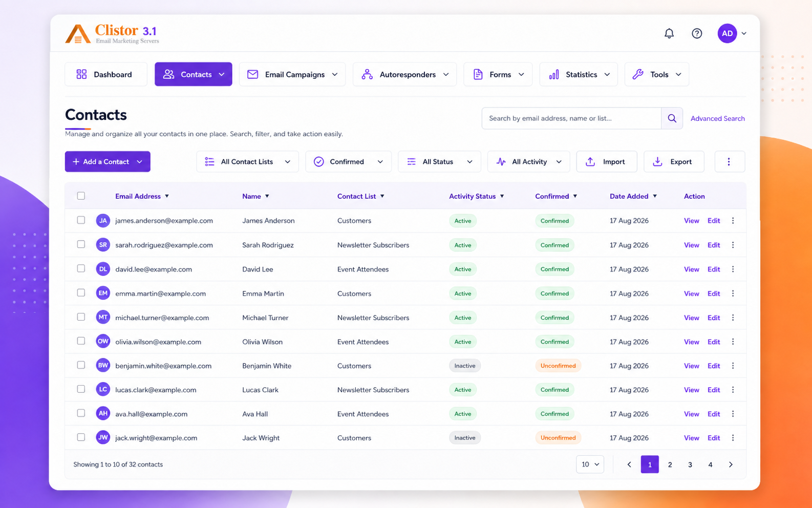The image size is (812, 508).
Task: Go to the previous page arrow
Action: (x=629, y=464)
